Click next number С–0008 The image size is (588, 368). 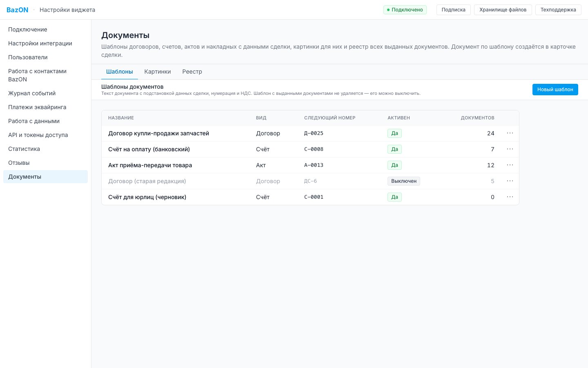314,149
